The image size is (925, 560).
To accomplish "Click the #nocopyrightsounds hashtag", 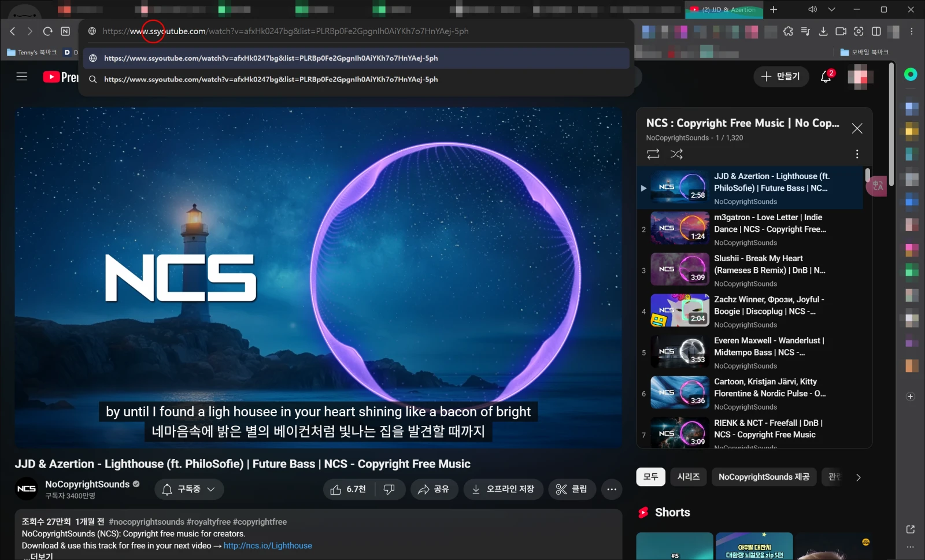I will [146, 522].
